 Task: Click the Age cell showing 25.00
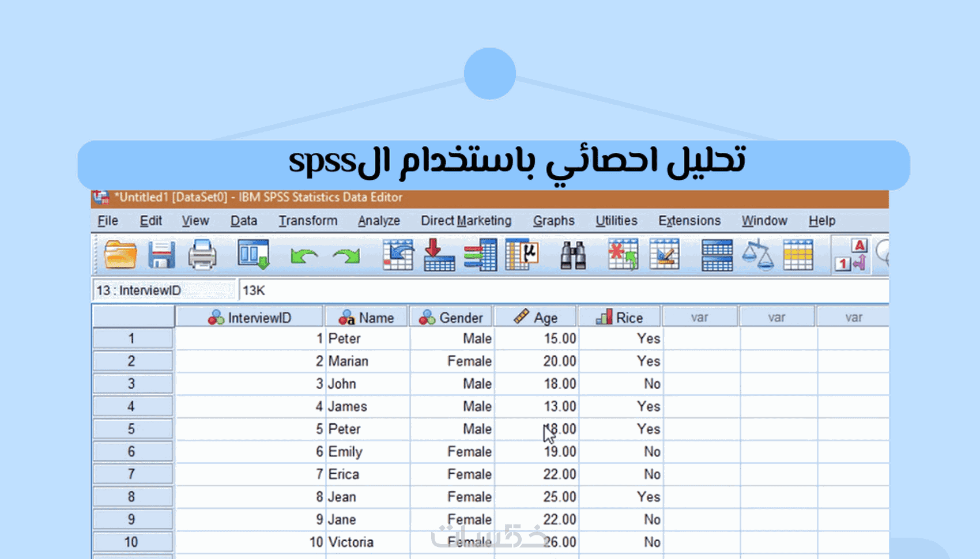[x=537, y=497]
